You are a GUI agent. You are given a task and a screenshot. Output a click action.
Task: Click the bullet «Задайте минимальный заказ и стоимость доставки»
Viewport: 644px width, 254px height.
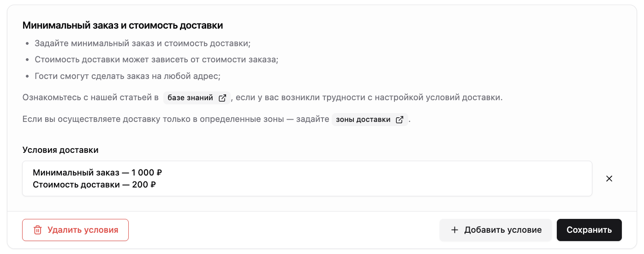[143, 43]
